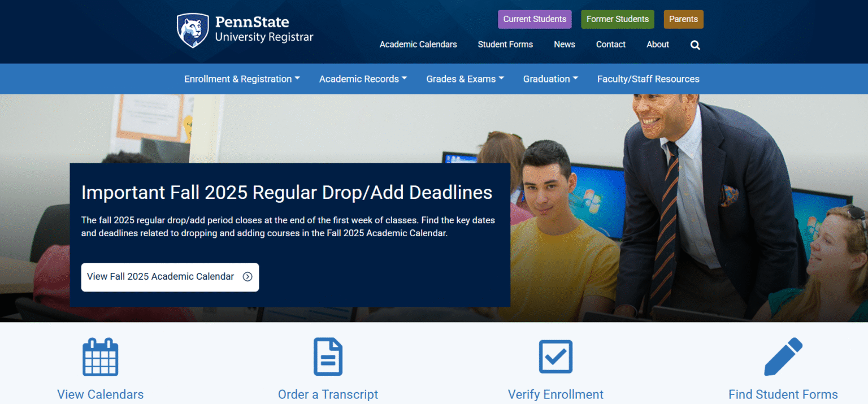Click the Contact navigation item
This screenshot has height=404, width=868.
tap(610, 44)
